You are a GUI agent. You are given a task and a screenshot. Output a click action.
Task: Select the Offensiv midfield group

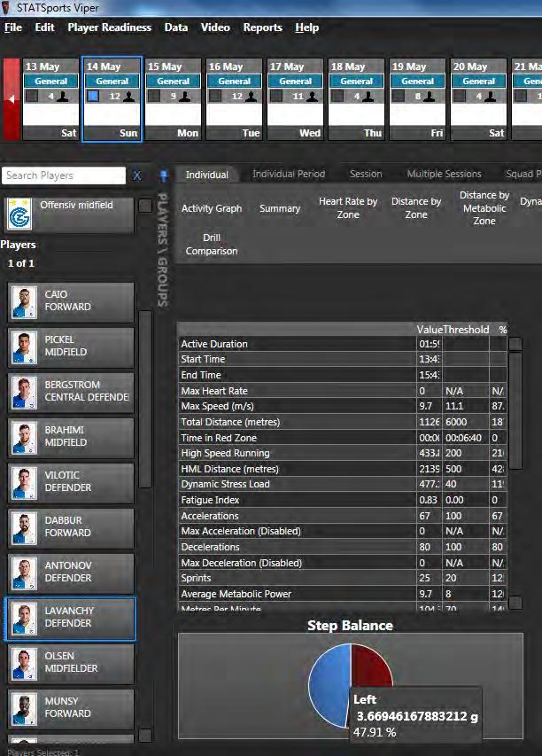tap(70, 215)
